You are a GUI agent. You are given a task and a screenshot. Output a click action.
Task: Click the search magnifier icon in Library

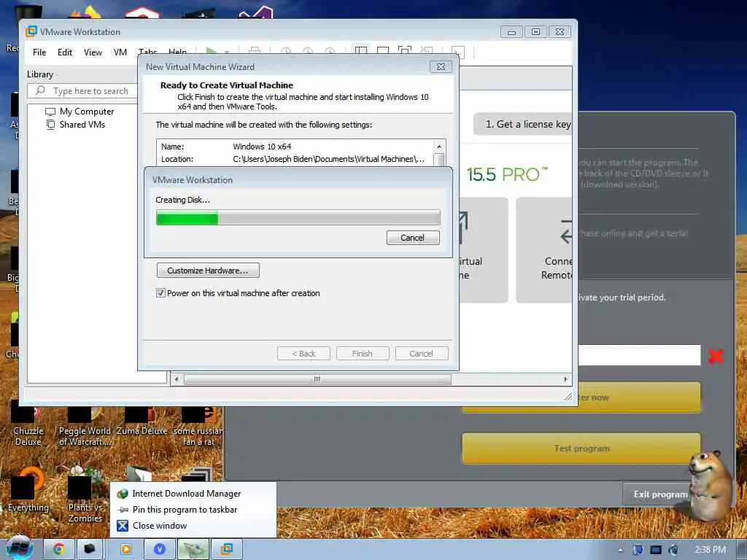point(40,90)
